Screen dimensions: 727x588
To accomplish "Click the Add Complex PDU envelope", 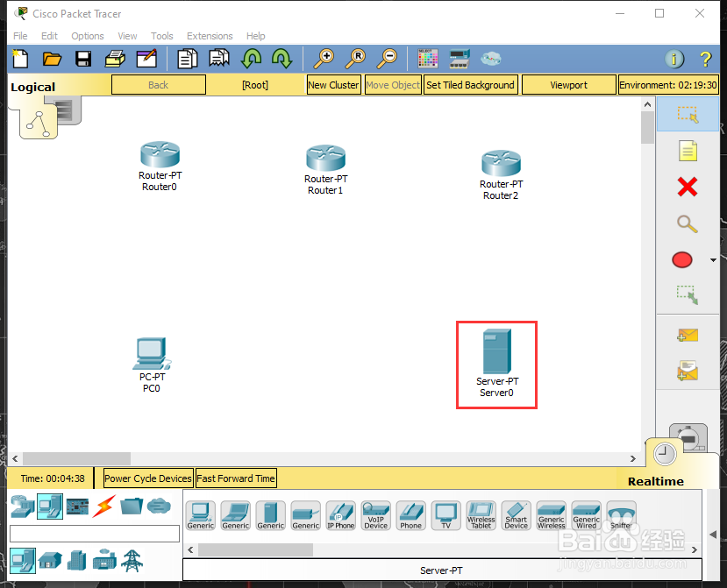I will tap(688, 371).
